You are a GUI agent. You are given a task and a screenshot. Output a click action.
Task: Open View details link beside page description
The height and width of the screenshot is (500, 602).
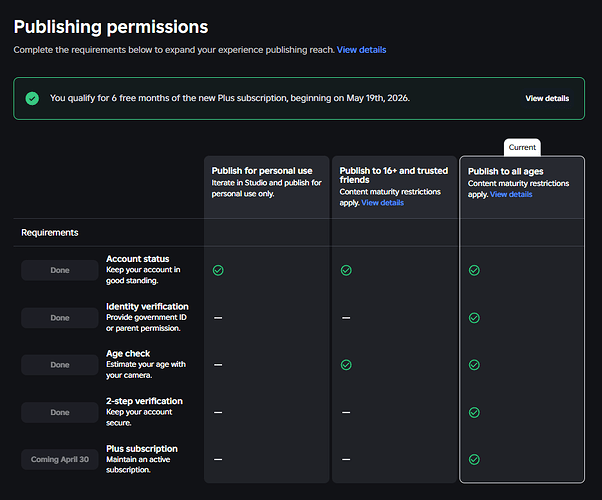pyautogui.click(x=361, y=50)
